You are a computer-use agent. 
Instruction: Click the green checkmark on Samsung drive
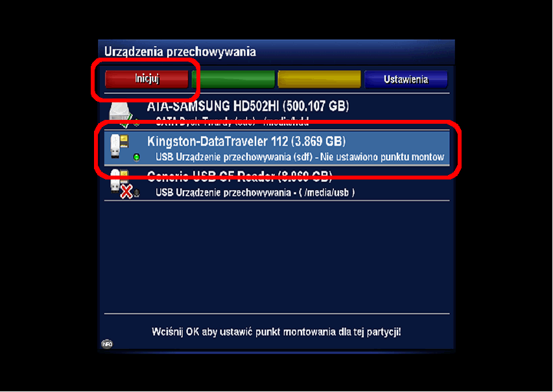click(x=125, y=122)
